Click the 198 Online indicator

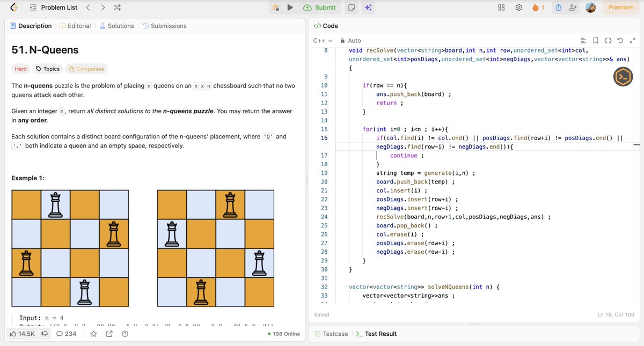tap(284, 334)
